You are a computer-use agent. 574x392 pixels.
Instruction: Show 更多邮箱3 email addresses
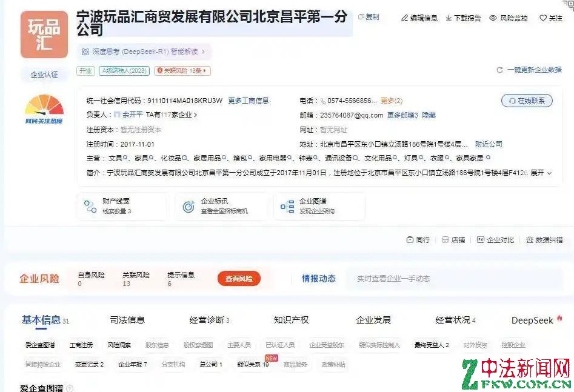[402, 115]
